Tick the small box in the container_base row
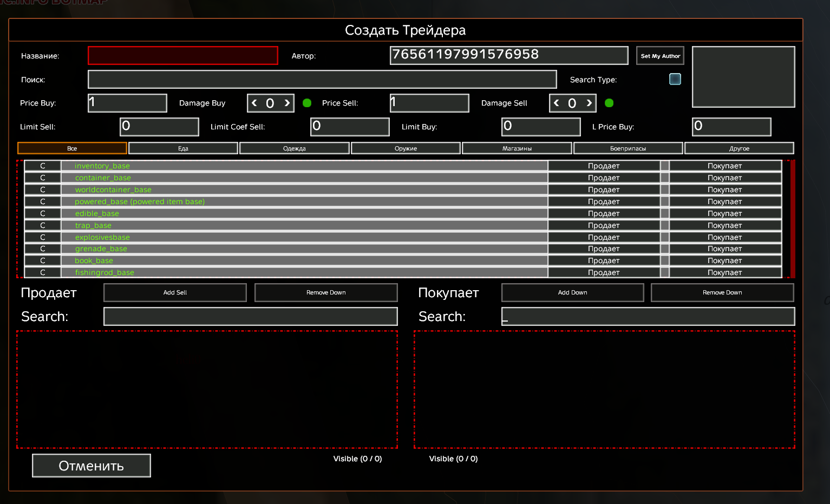The image size is (830, 504). [664, 178]
